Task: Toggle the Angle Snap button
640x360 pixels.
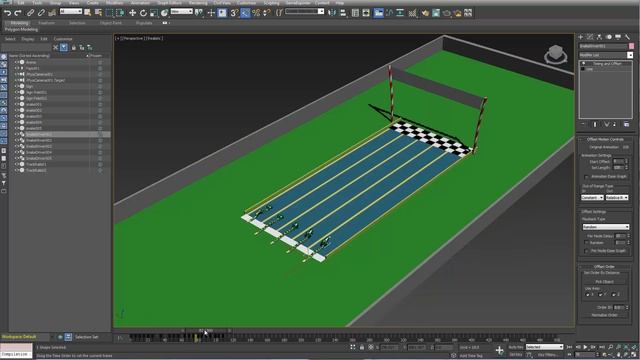Action: pos(245,13)
